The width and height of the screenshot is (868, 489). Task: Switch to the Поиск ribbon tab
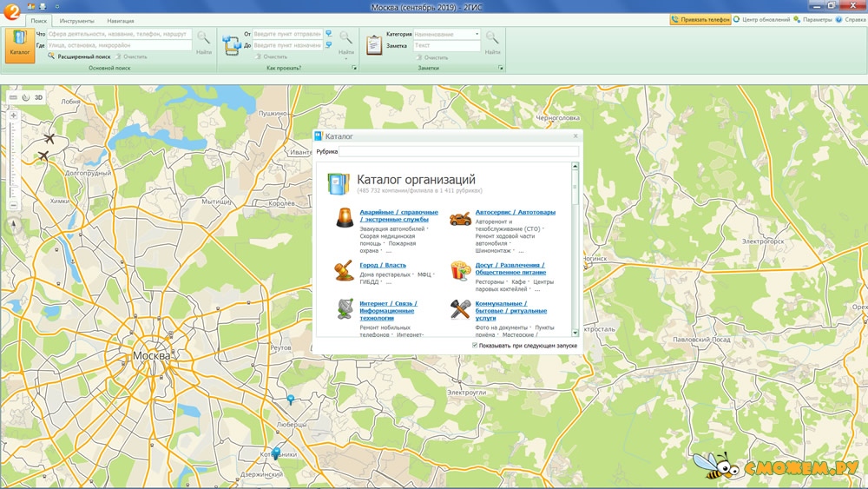[39, 21]
